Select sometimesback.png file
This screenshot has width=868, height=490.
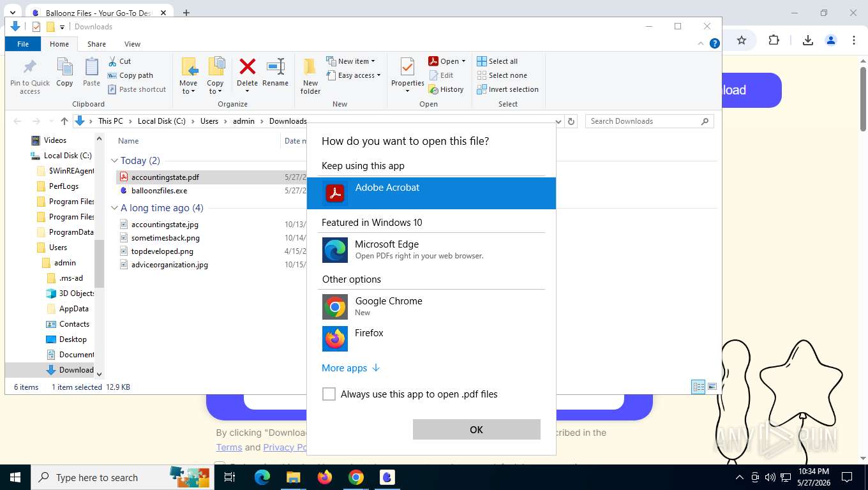click(165, 237)
